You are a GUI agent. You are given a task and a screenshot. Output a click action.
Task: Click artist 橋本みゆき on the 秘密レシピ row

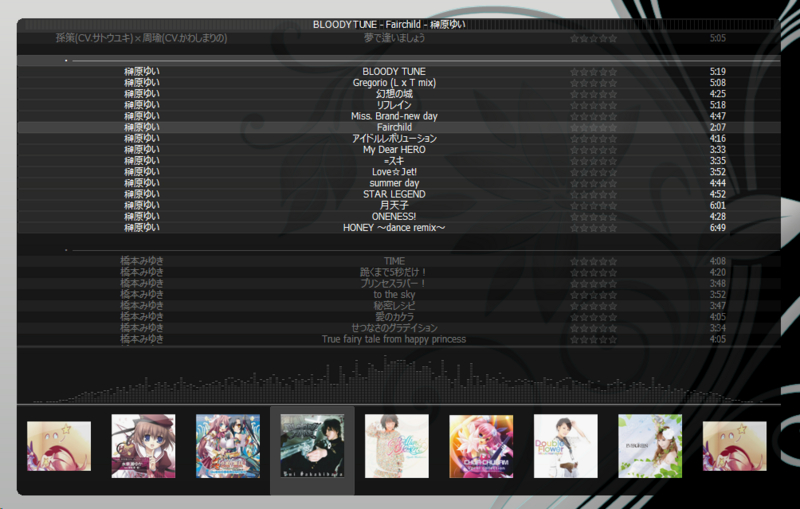point(142,306)
